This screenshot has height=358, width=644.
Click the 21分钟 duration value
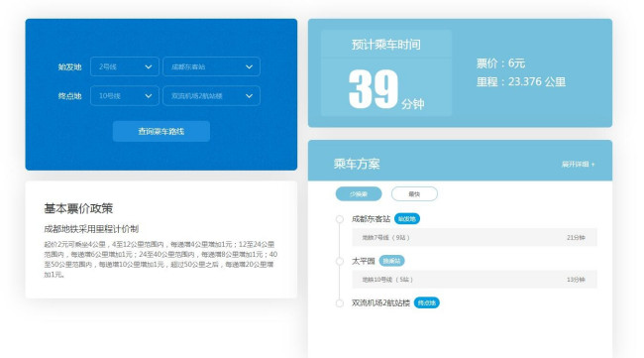click(x=576, y=238)
